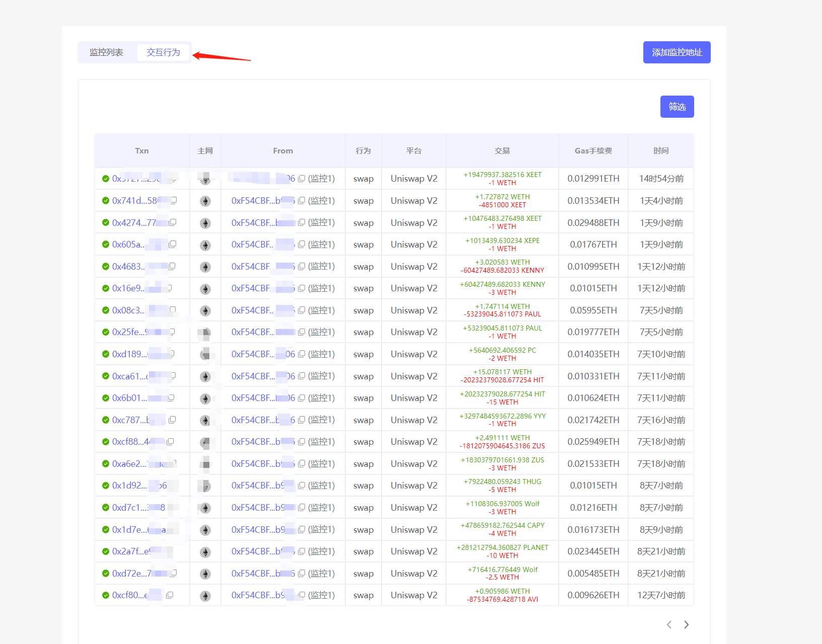Screen dimensions: 822x644
Task: Copy the 0xd72e transaction hash
Action: click(173, 573)
